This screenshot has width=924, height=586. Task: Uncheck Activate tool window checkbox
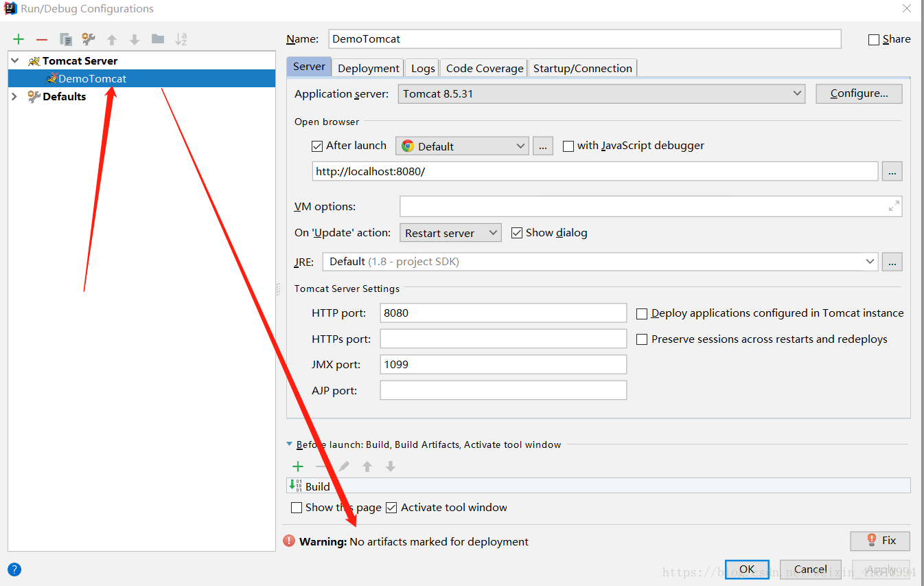tap(391, 508)
